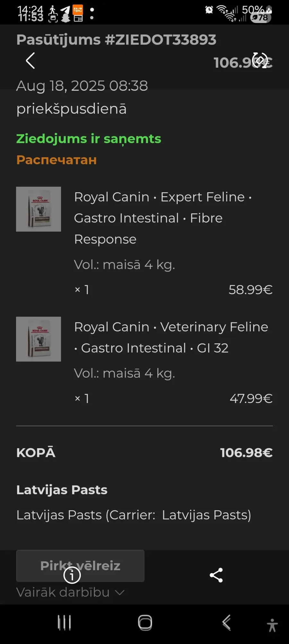The height and width of the screenshot is (644, 289).
Task: Expand the Vairāk darbību menu
Action: tap(63, 592)
